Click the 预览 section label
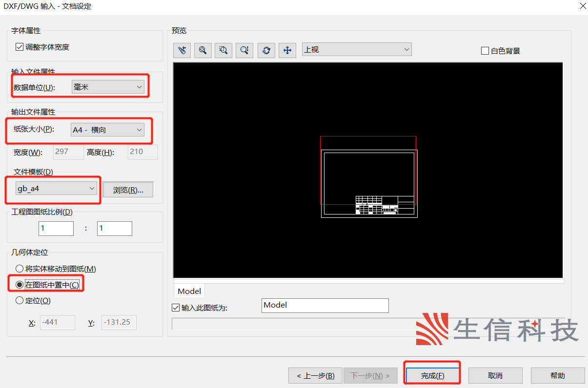This screenshot has height=388, width=588. 179,31
